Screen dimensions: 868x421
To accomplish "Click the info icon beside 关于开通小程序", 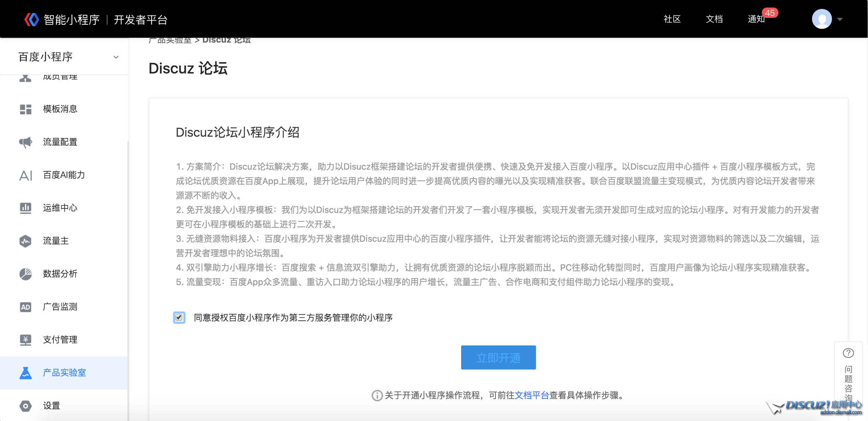I will coord(377,396).
